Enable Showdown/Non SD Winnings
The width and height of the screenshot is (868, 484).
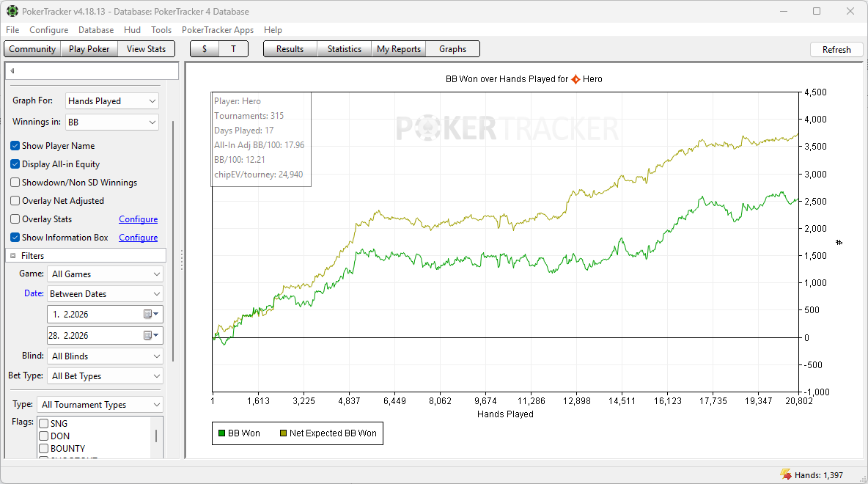click(x=15, y=183)
